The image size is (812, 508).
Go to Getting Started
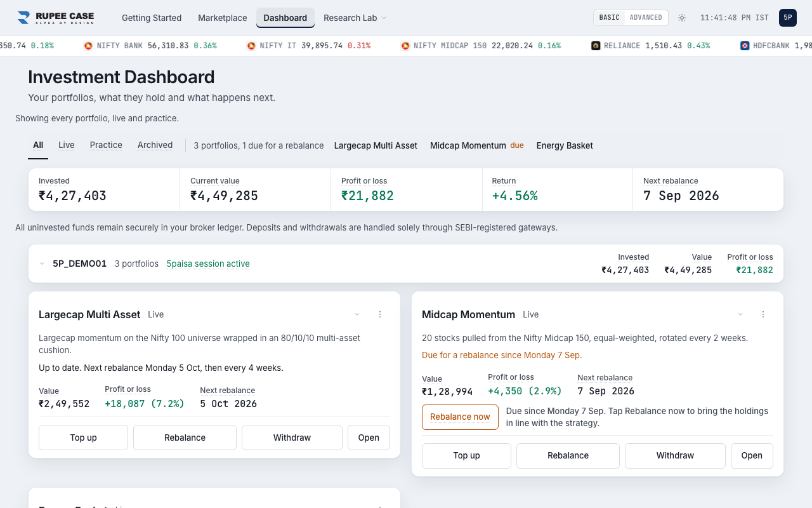tap(152, 18)
